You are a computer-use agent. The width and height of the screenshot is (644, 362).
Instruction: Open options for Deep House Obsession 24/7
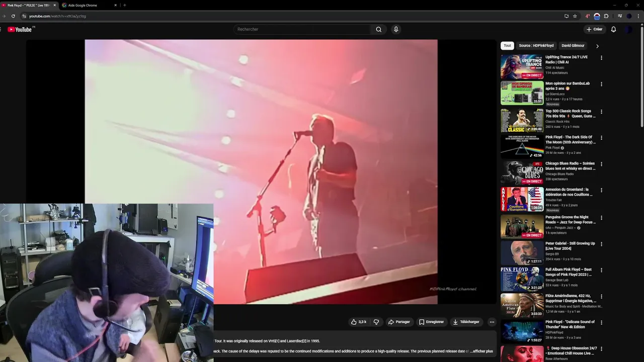coord(601,349)
